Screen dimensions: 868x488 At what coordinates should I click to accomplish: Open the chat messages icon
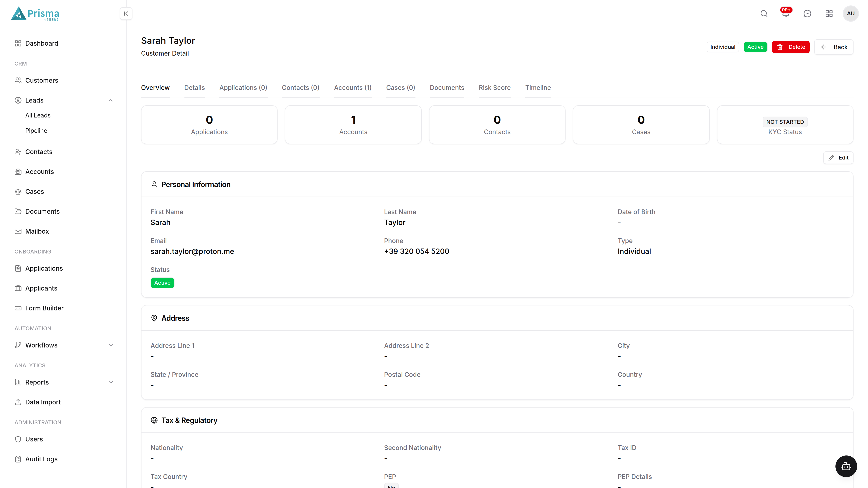[807, 14]
